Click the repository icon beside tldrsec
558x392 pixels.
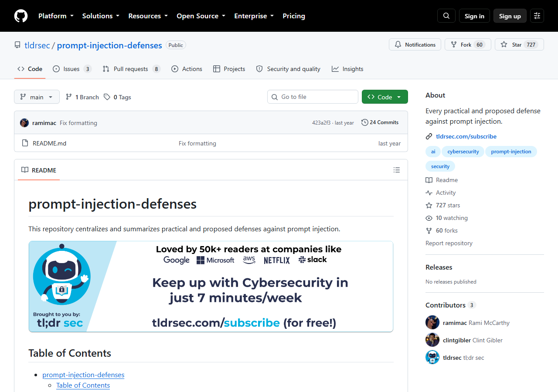tap(17, 45)
